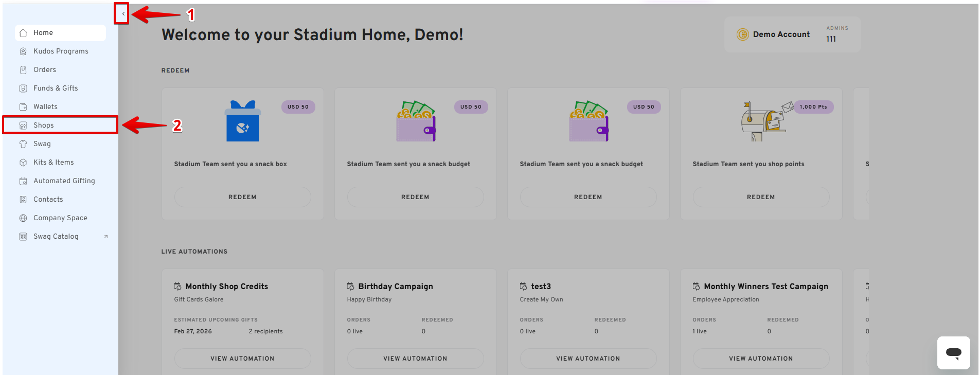
Task: Open the Automated Gifting menu item
Action: pyautogui.click(x=64, y=181)
